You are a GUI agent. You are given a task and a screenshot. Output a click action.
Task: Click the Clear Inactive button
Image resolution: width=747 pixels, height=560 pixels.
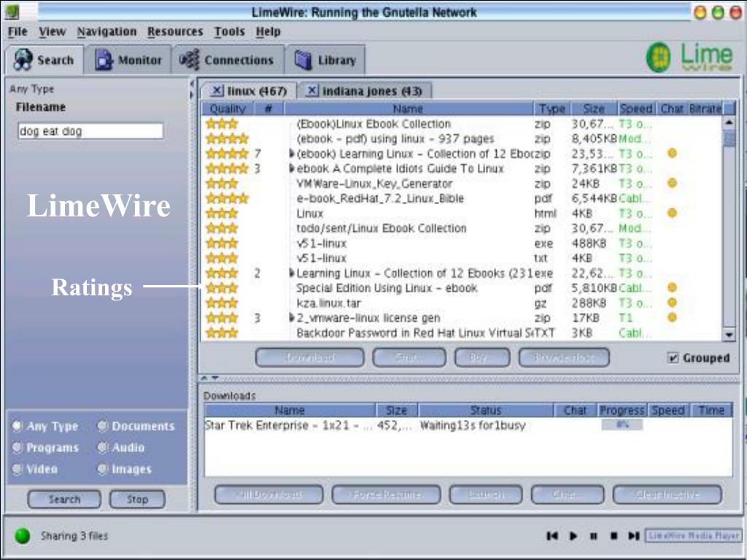tap(667, 495)
